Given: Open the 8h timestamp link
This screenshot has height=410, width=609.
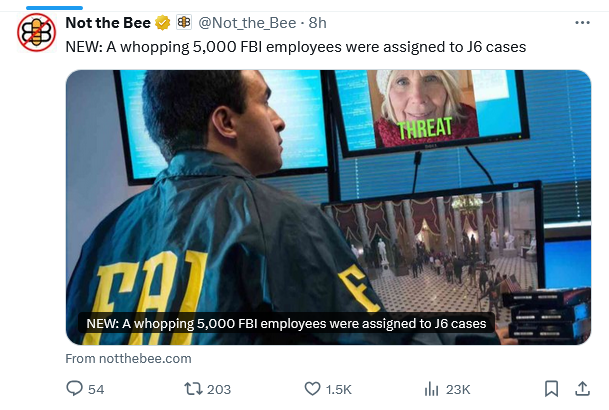Looking at the screenshot, I should click(x=317, y=23).
